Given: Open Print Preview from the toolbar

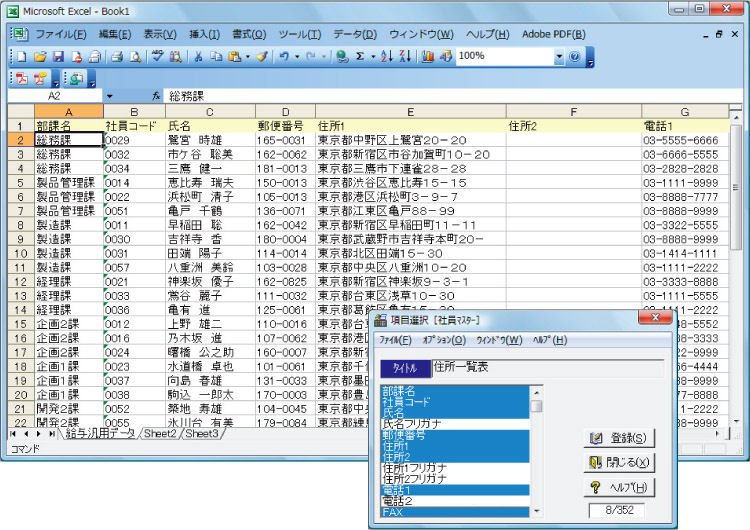Looking at the screenshot, I should coord(136,57).
